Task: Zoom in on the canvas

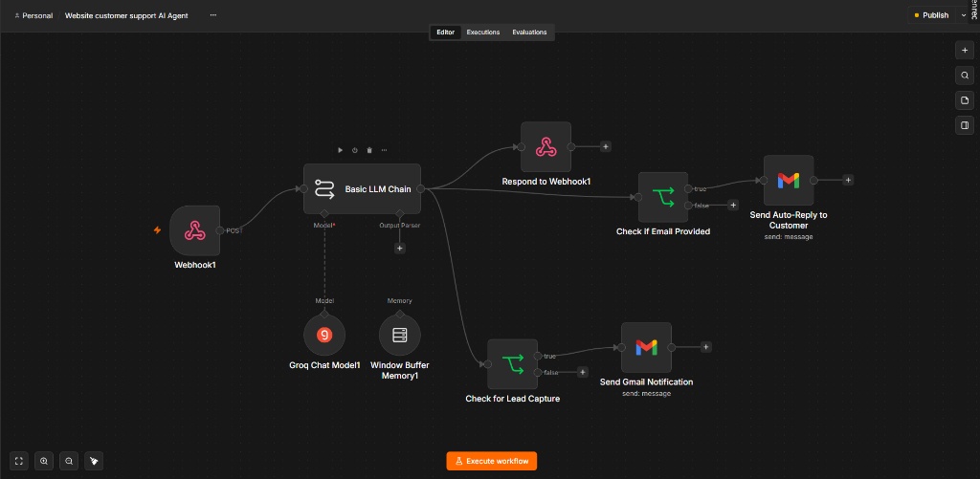Action: (x=44, y=461)
